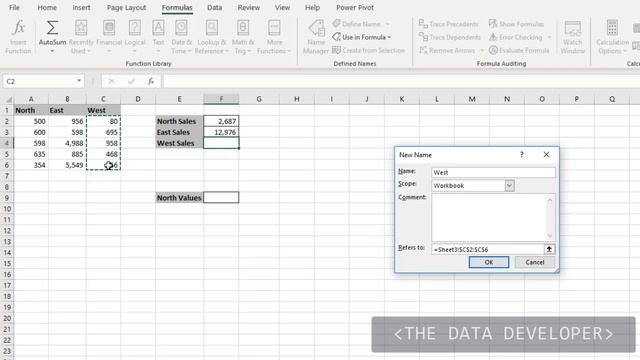The width and height of the screenshot is (640, 360).
Task: Open Logical functions library
Action: coord(135,37)
